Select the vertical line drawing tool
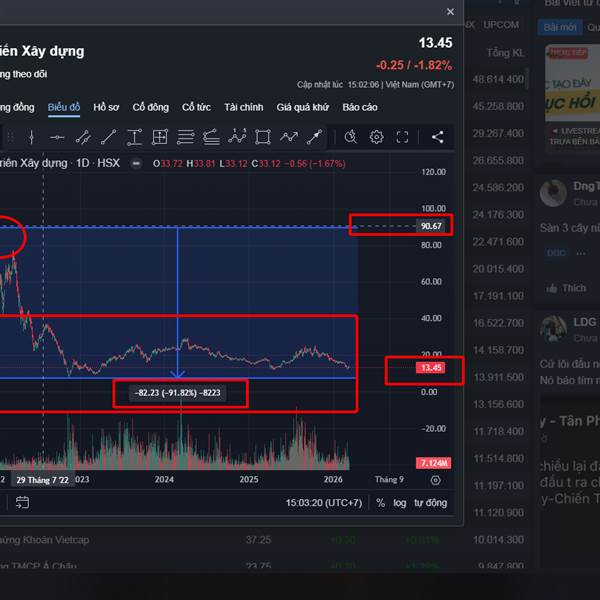Image resolution: width=600 pixels, height=600 pixels. click(32, 137)
